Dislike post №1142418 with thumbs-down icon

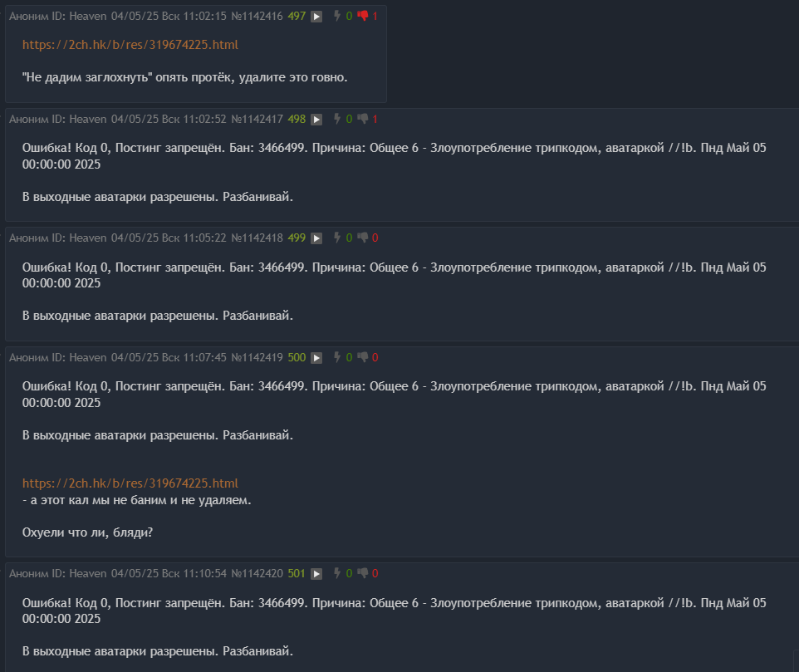coord(363,238)
